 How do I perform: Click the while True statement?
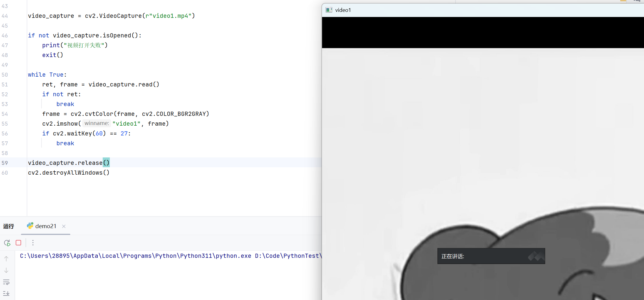tap(47, 75)
